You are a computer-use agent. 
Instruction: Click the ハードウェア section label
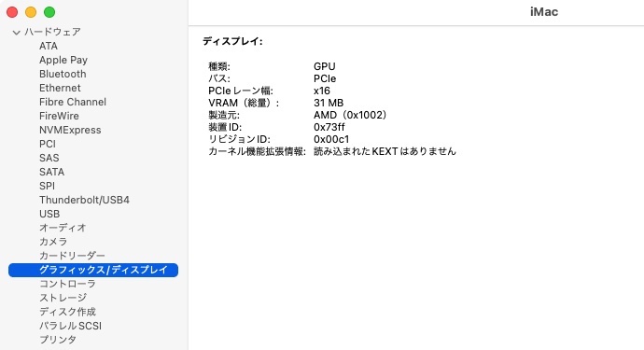coord(52,32)
